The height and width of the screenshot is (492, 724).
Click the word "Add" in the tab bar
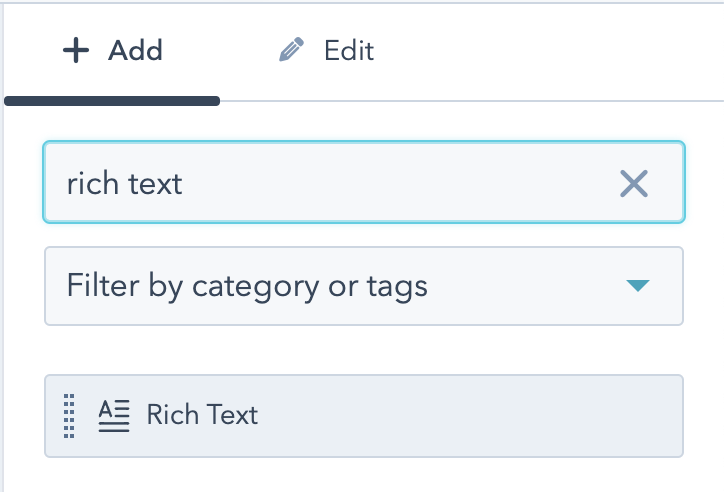tap(135, 50)
